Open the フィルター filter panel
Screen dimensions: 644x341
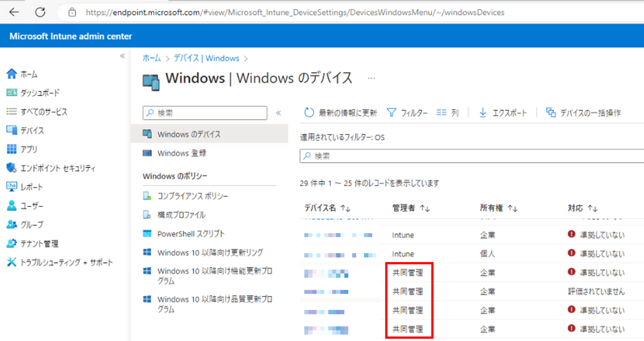click(407, 113)
